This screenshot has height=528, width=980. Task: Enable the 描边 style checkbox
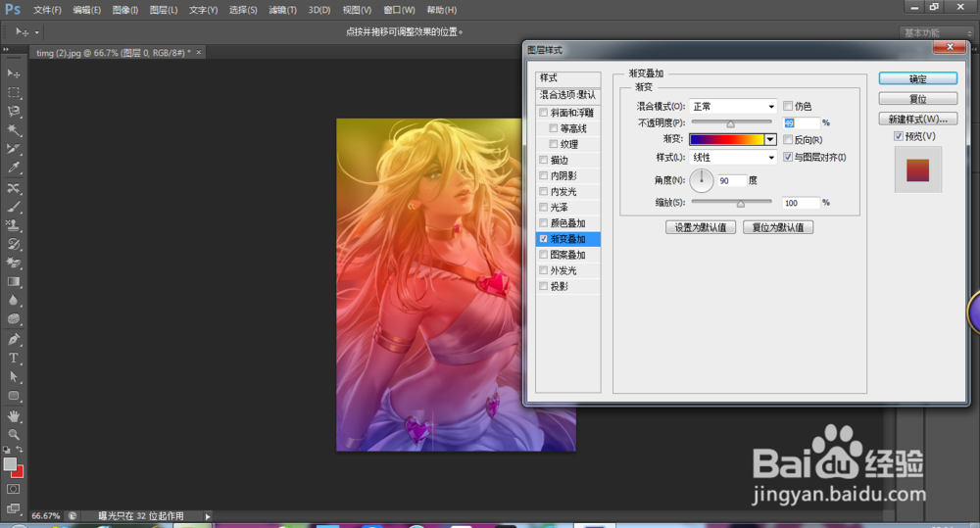[x=543, y=160]
